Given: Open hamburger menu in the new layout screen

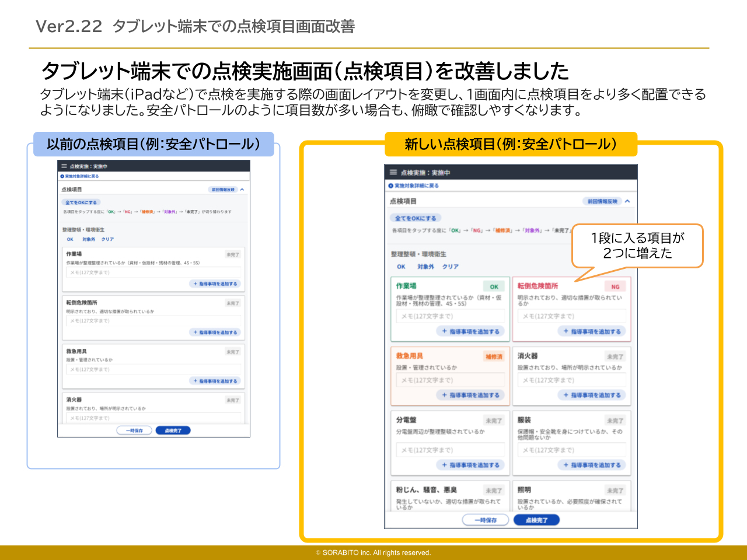Looking at the screenshot, I should [393, 173].
